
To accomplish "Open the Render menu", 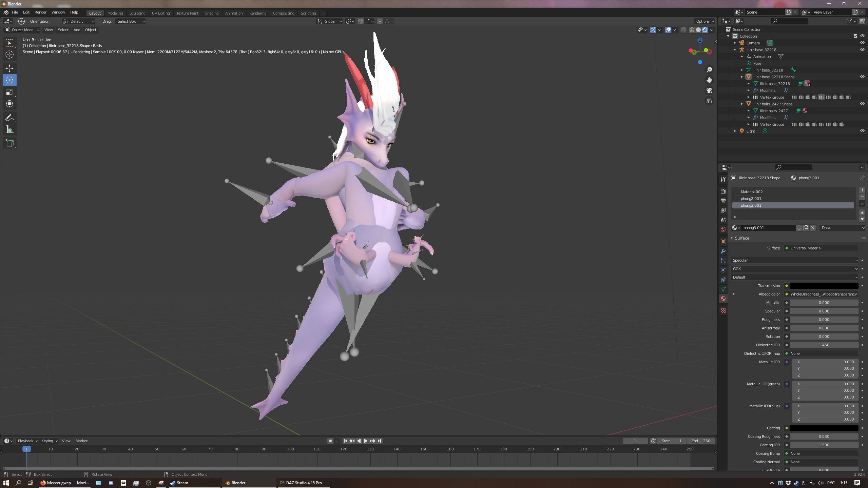I will click(40, 12).
